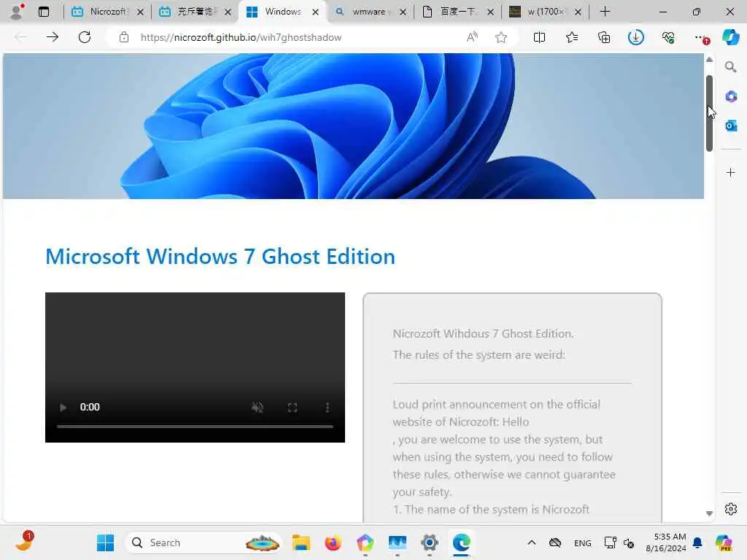Go forward in the browser
The width and height of the screenshot is (747, 560).
[x=53, y=37]
